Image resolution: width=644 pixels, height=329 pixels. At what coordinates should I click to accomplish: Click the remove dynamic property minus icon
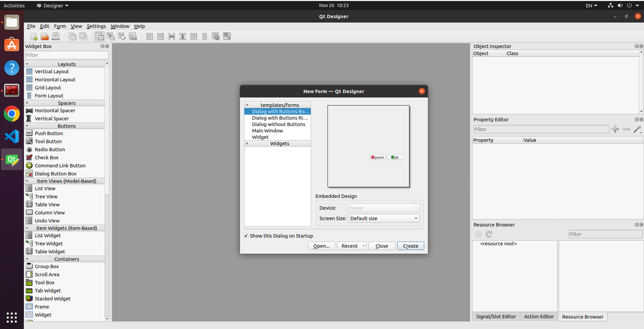point(626,129)
